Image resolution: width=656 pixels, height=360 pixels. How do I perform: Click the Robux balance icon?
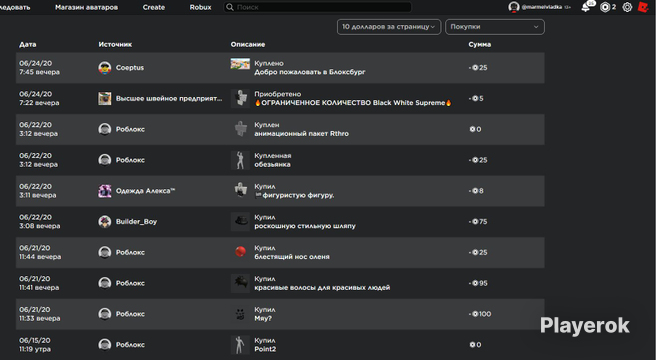point(605,7)
